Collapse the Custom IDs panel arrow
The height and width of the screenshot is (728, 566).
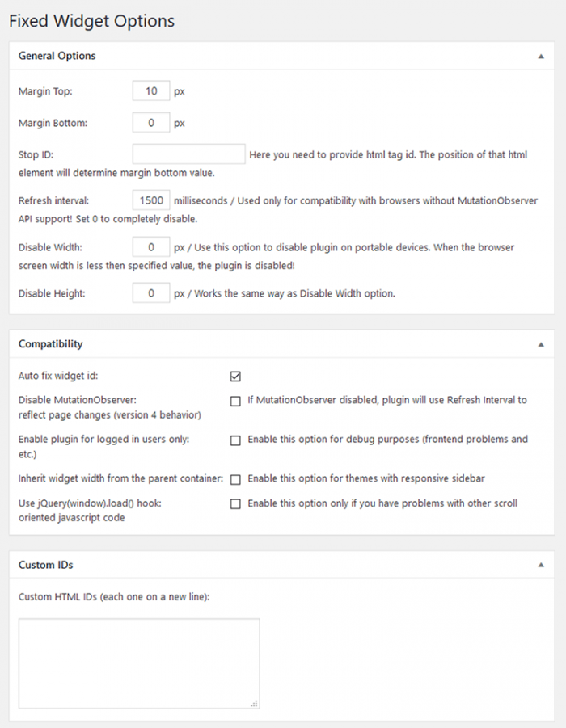tap(540, 565)
